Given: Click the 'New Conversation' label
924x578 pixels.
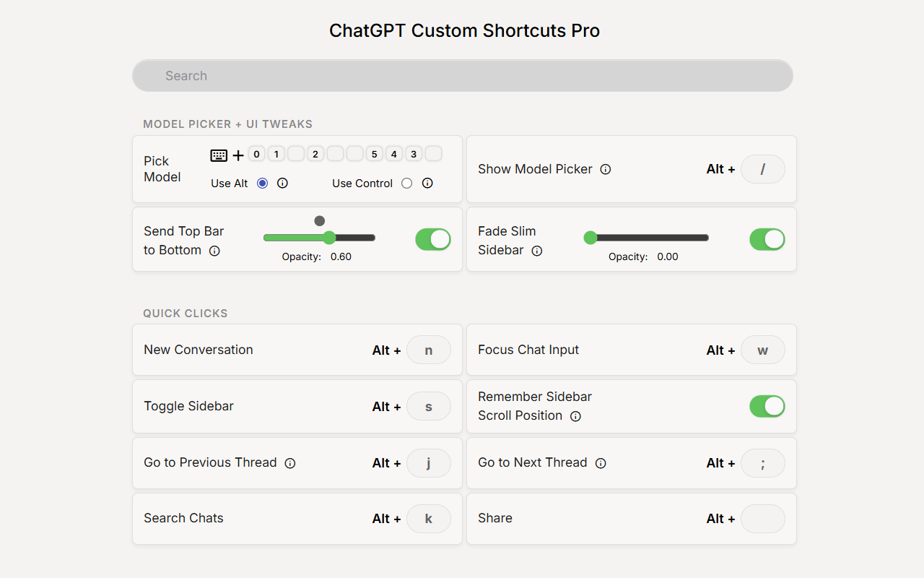Looking at the screenshot, I should tap(199, 350).
